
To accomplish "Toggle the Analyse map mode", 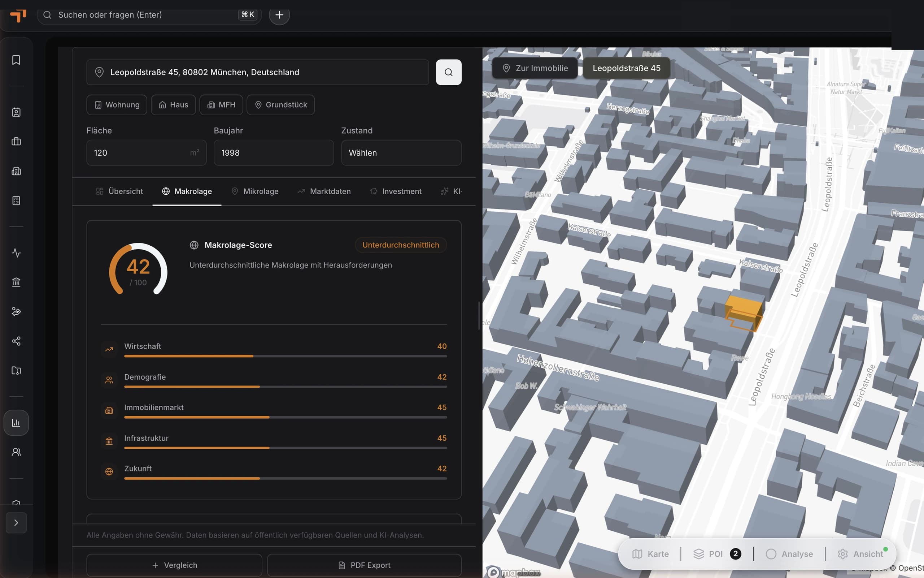I will (x=790, y=554).
